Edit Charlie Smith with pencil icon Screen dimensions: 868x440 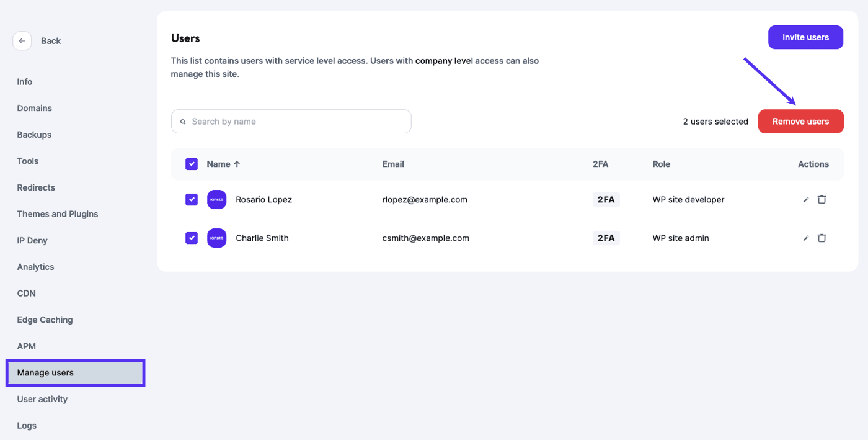pyautogui.click(x=806, y=238)
